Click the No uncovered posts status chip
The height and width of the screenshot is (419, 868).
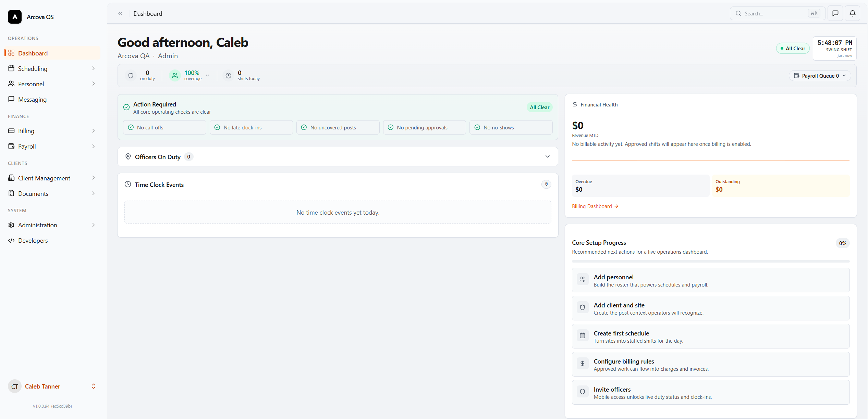pyautogui.click(x=338, y=127)
